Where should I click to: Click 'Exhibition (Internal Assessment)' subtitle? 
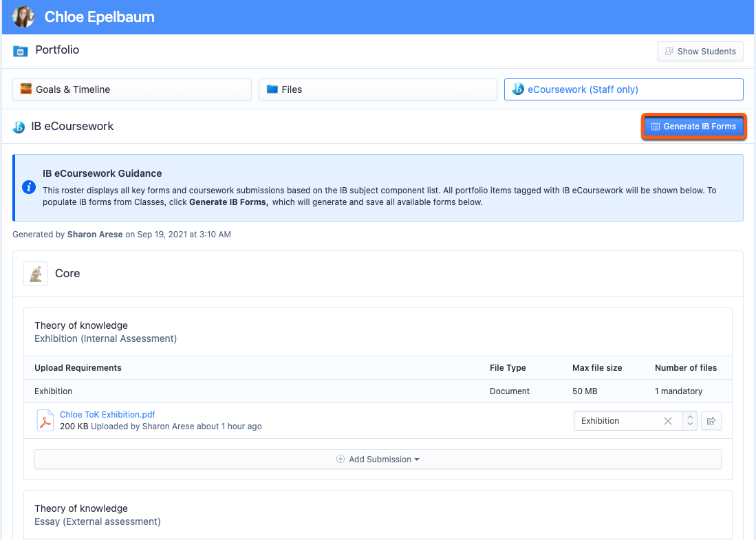point(105,338)
